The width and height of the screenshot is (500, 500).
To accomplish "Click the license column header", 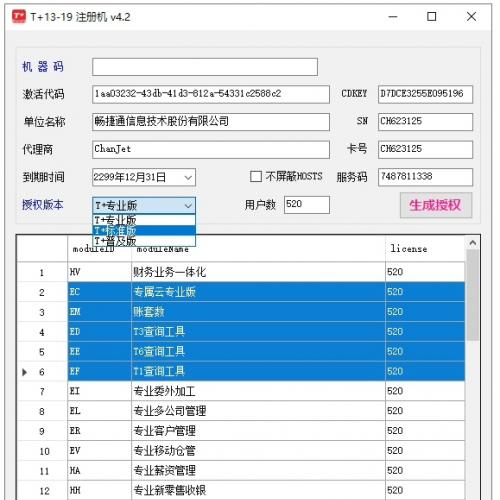I will [x=425, y=249].
